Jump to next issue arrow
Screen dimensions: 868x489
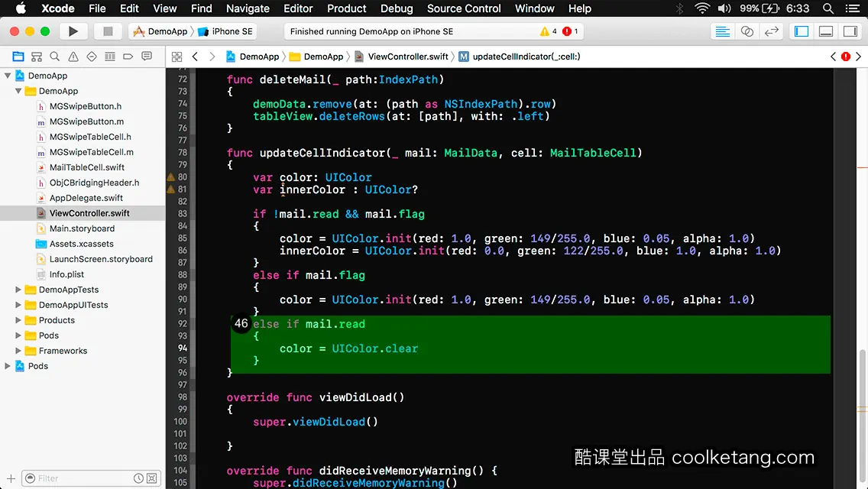(x=859, y=57)
